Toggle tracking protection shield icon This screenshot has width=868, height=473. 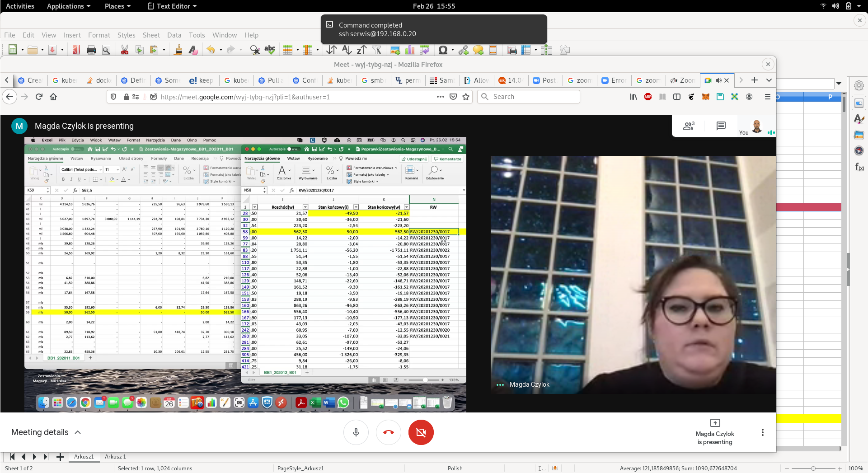click(113, 97)
